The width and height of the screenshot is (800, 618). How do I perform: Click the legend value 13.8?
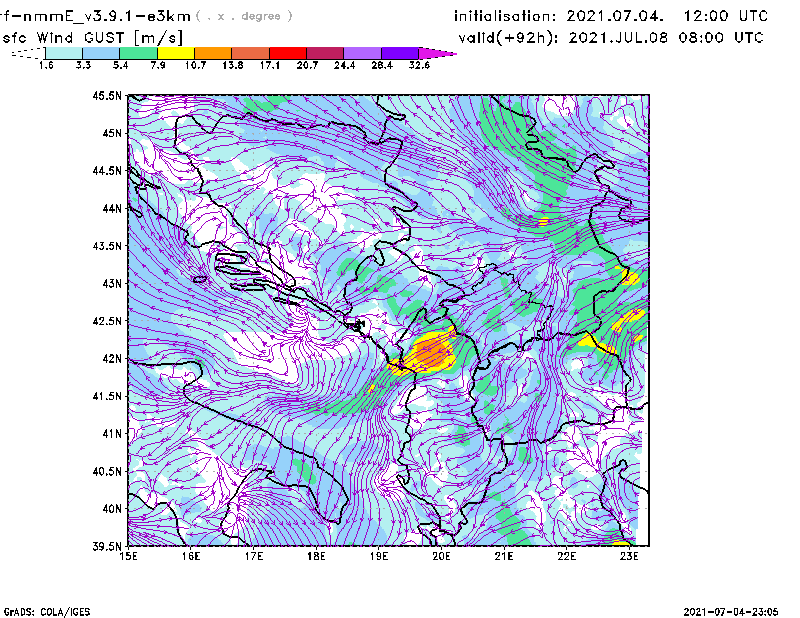point(233,65)
